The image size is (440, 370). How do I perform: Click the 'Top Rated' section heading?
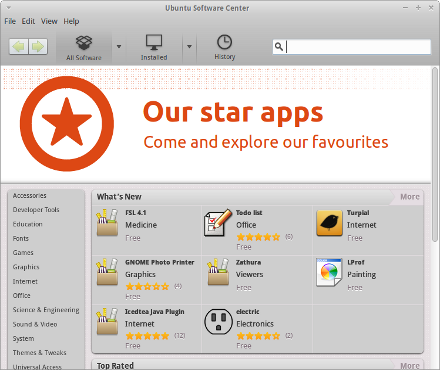pos(115,366)
